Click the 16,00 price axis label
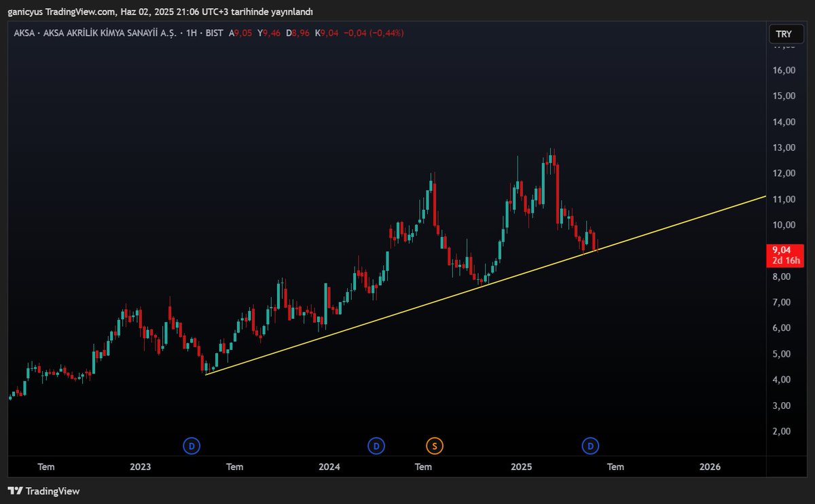This screenshot has width=815, height=504. click(x=784, y=70)
